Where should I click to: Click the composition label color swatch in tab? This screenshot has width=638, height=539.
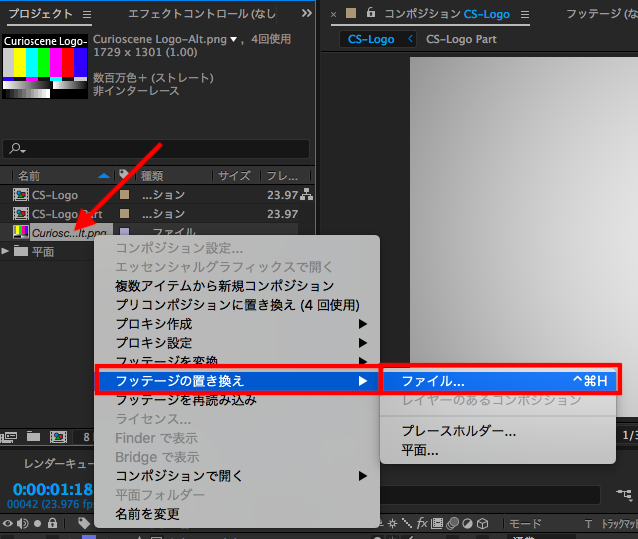(351, 13)
